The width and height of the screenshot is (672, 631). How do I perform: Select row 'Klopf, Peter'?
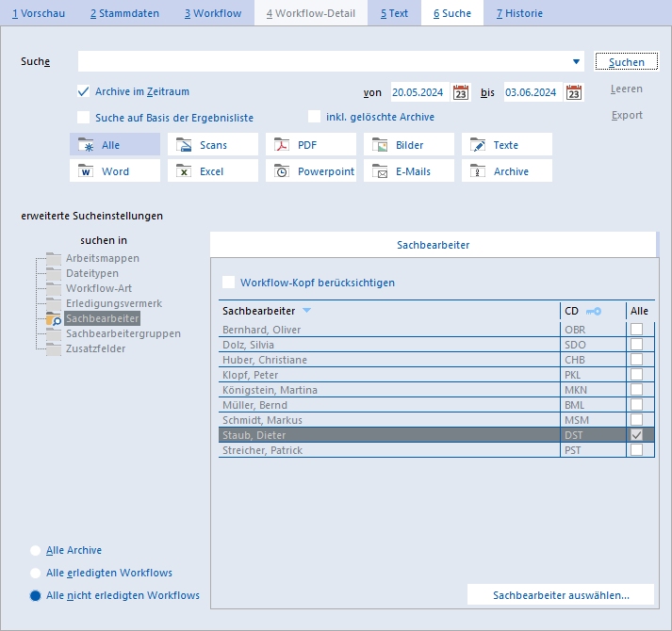pyautogui.click(x=436, y=375)
